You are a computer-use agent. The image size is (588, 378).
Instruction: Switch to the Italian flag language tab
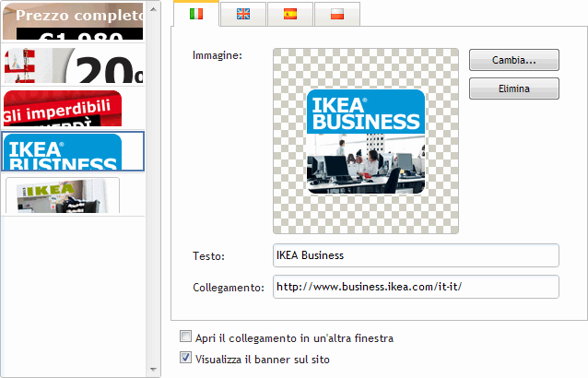196,14
